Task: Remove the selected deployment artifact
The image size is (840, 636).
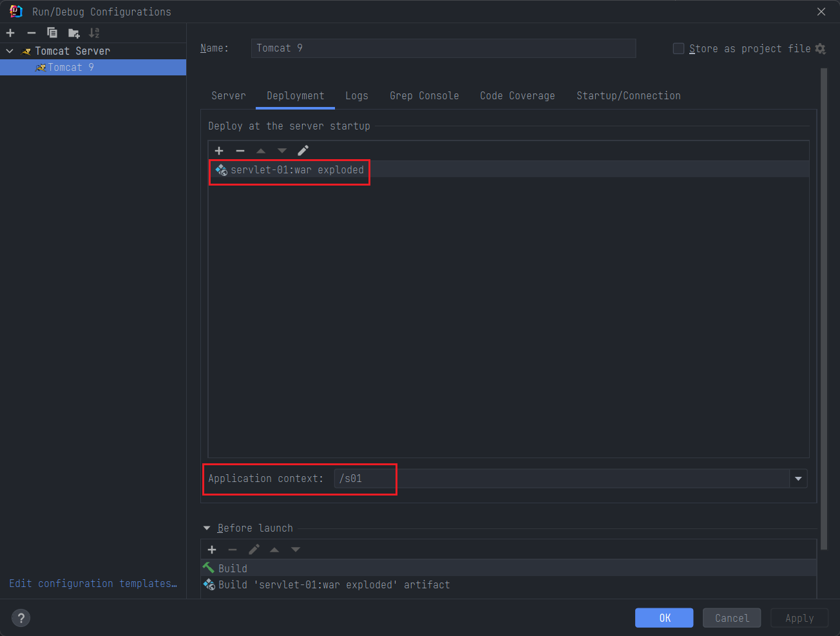Action: click(240, 151)
